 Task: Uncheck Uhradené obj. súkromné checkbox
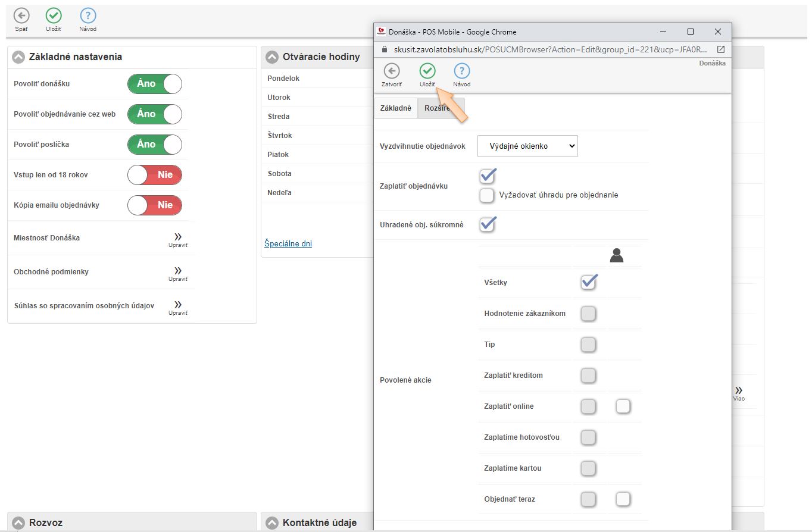488,224
